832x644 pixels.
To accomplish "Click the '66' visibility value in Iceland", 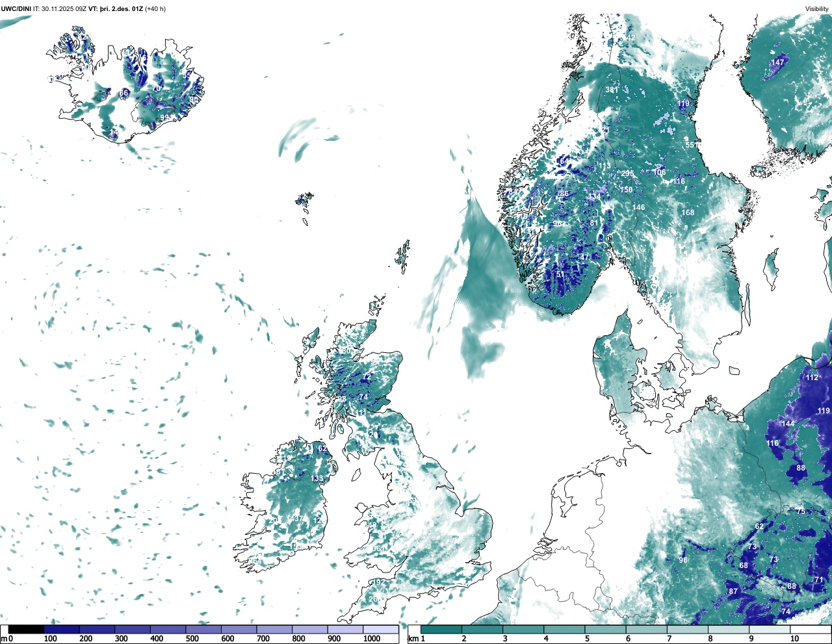I will tap(123, 93).
